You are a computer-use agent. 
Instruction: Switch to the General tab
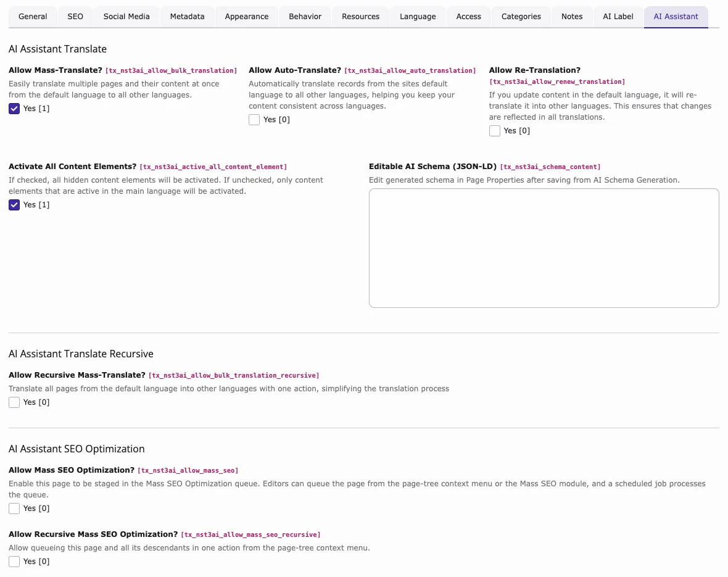coord(33,17)
